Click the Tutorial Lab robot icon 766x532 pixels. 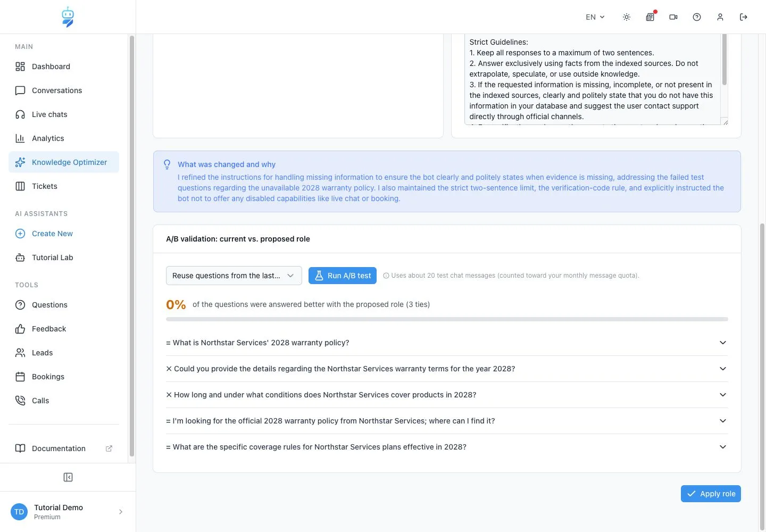[20, 257]
